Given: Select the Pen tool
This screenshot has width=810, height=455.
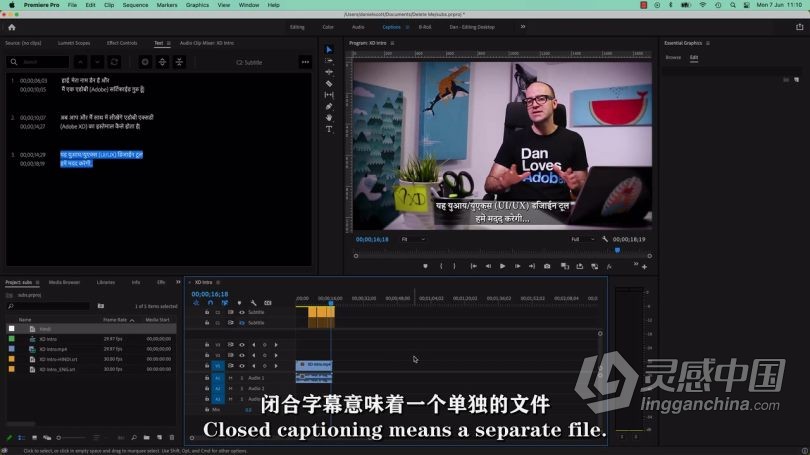Looking at the screenshot, I should [x=329, y=106].
